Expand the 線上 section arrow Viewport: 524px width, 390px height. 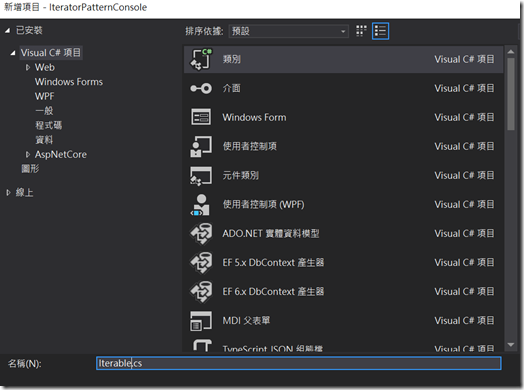pos(8,192)
